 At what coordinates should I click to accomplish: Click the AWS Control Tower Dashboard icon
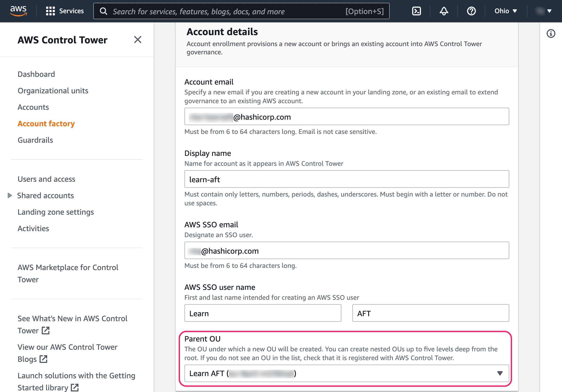point(36,74)
